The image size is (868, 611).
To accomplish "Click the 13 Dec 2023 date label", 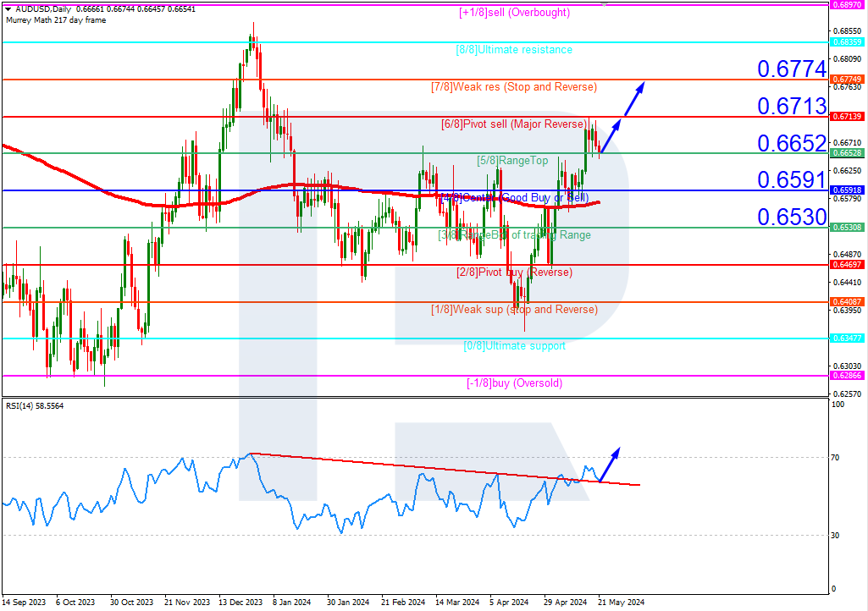I will 240,603.
